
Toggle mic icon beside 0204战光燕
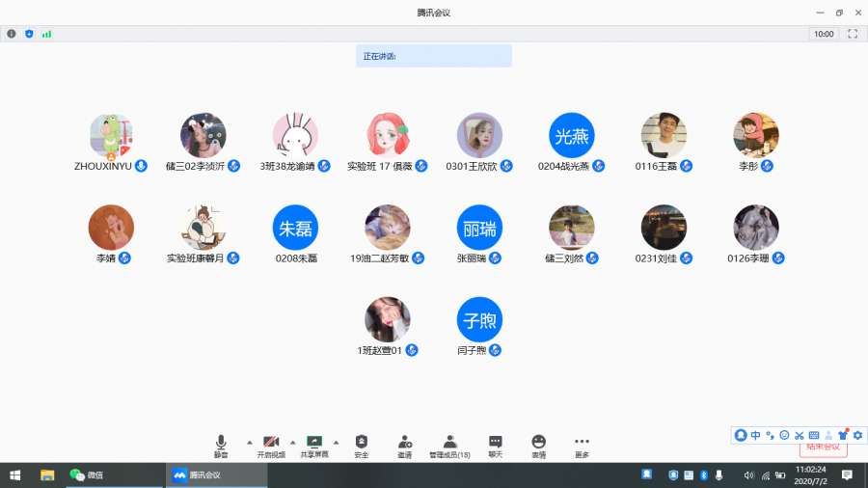(598, 166)
